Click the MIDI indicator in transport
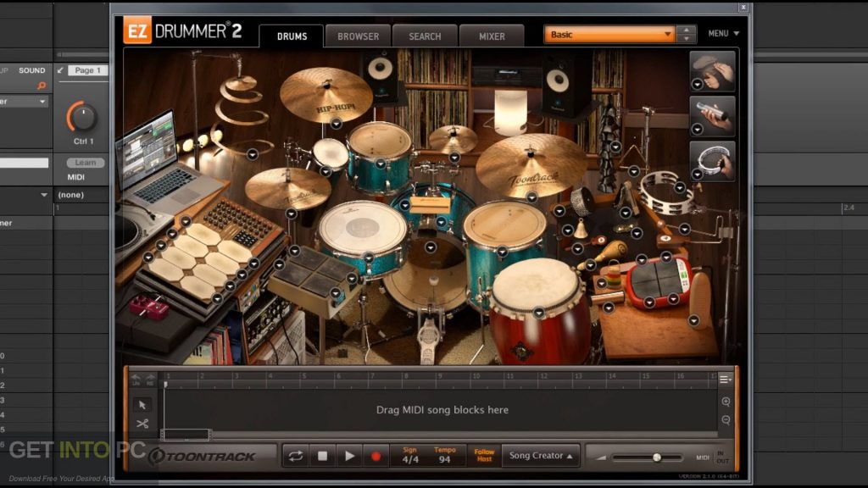 (x=703, y=457)
